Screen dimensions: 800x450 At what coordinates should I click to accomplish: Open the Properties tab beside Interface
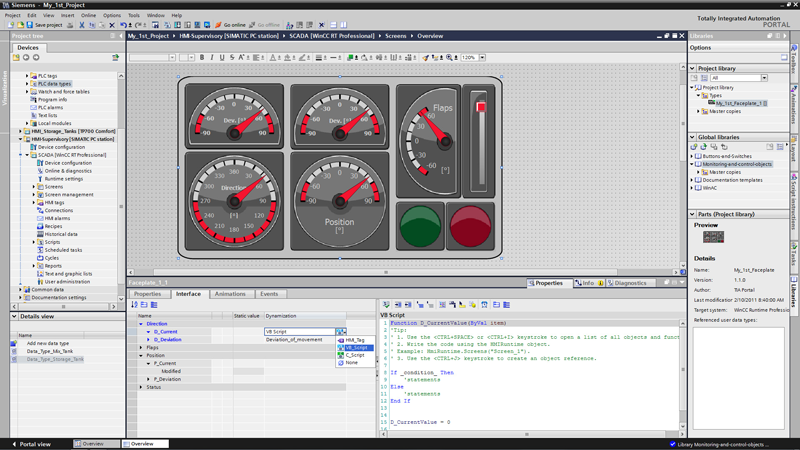click(x=147, y=294)
